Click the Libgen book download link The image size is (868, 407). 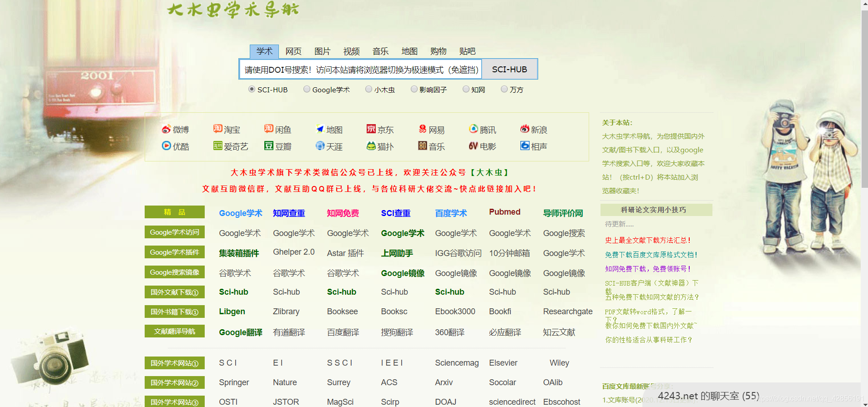(232, 312)
